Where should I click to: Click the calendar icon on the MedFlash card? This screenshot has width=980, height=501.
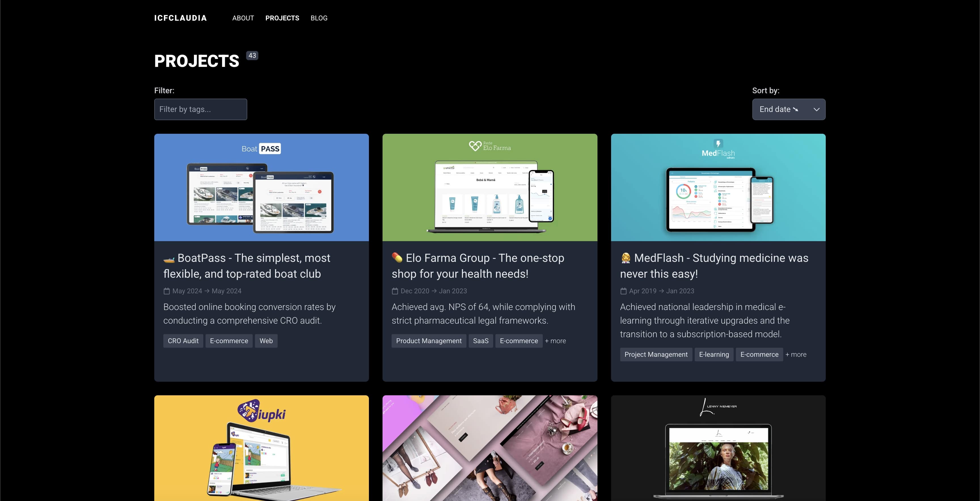coord(623,291)
